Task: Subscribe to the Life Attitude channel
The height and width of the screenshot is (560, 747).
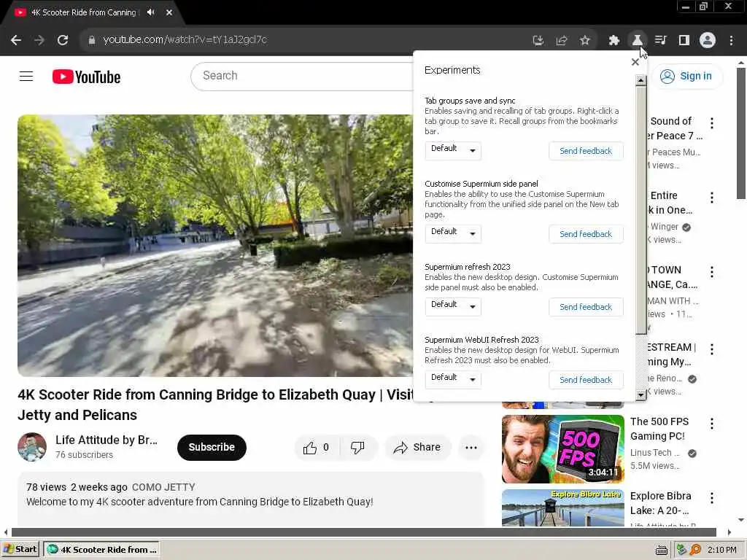Action: (212, 447)
